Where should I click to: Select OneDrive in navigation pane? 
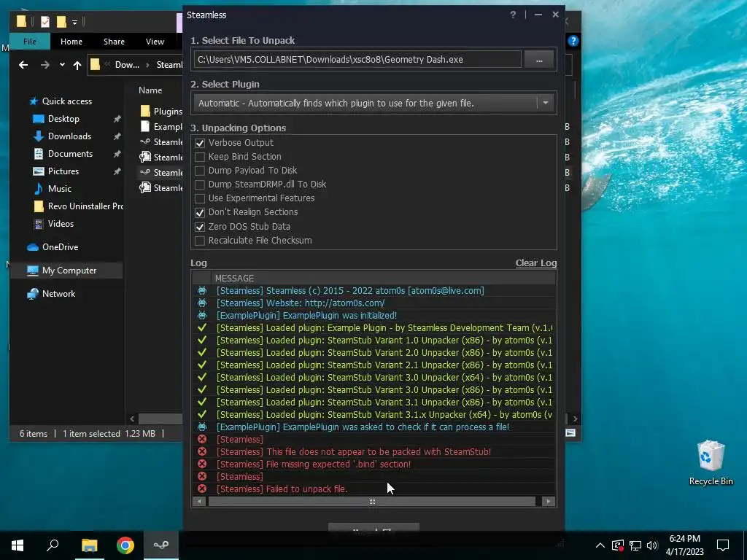60,246
